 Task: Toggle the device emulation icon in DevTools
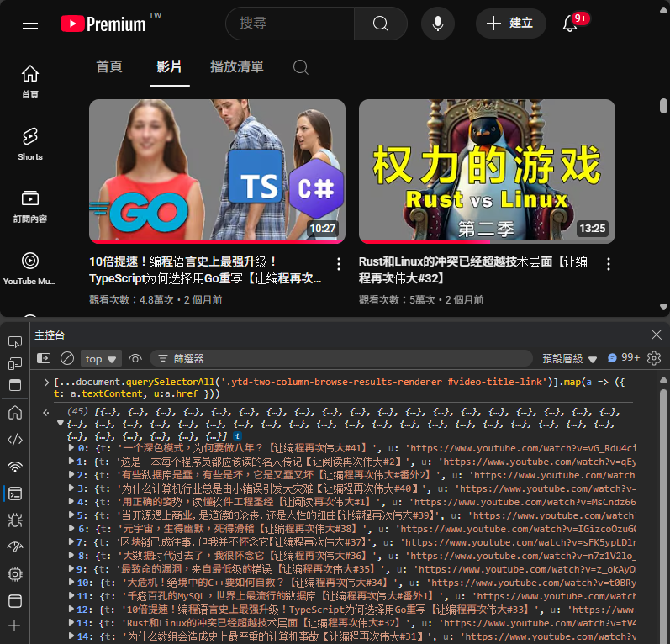click(x=15, y=363)
